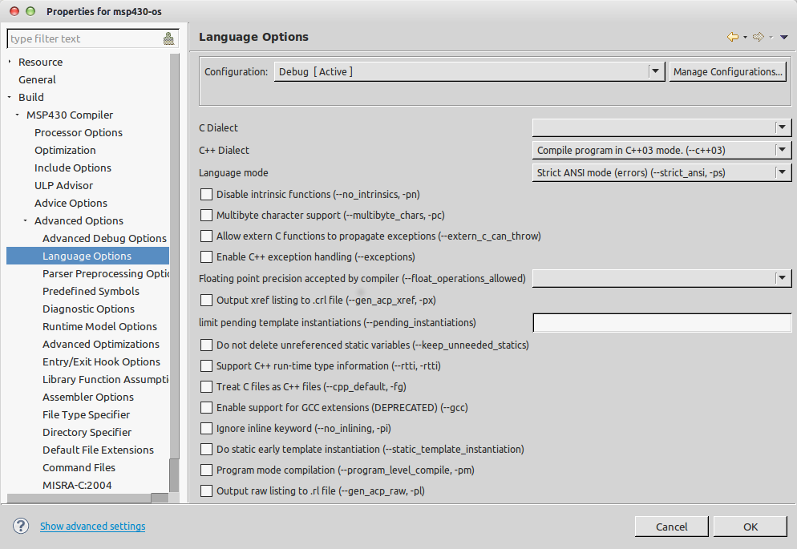Image resolution: width=797 pixels, height=549 pixels.
Task: Click the forward navigation arrow icon
Action: point(758,37)
